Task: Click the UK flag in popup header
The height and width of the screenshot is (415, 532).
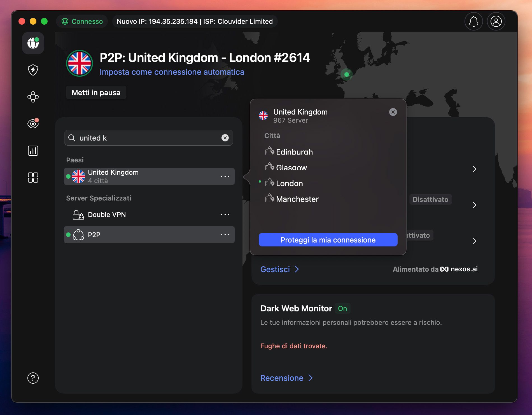Action: pos(263,116)
